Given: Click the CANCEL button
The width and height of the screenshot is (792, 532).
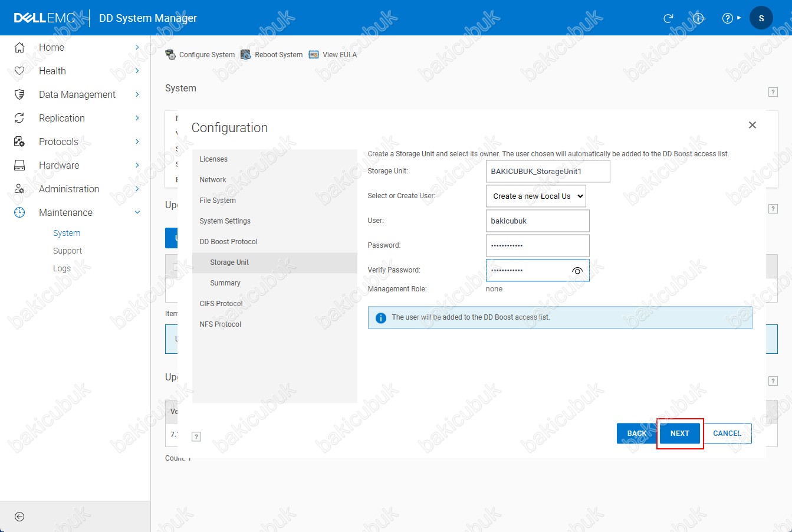Looking at the screenshot, I should (x=727, y=434).
